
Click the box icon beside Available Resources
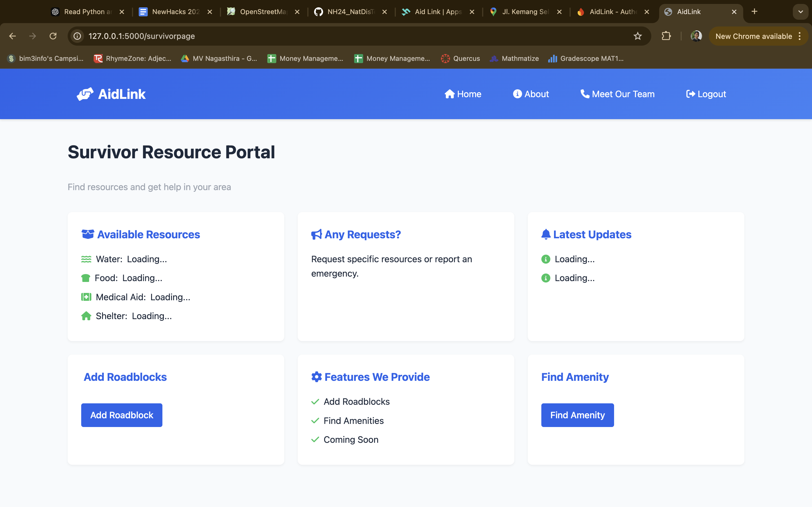pos(88,234)
